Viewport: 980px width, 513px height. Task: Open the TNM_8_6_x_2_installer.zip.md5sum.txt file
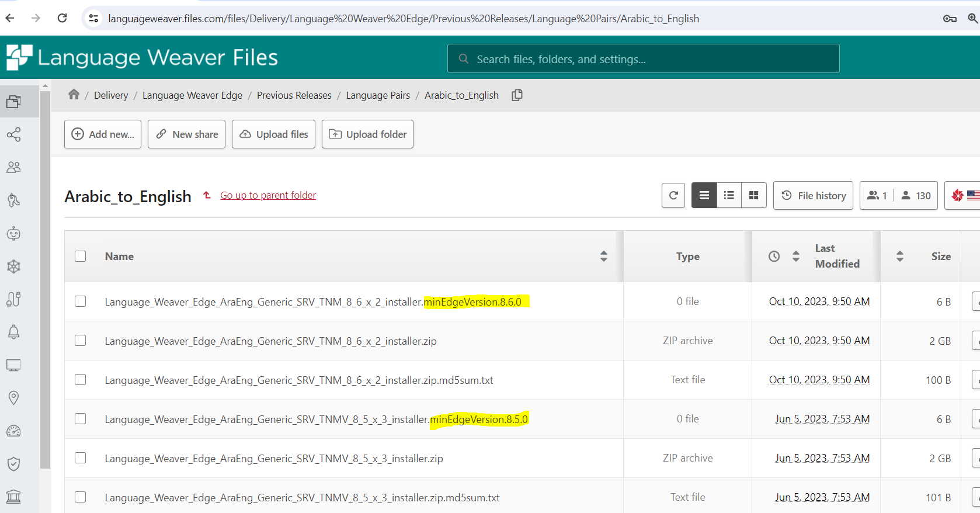pos(299,380)
